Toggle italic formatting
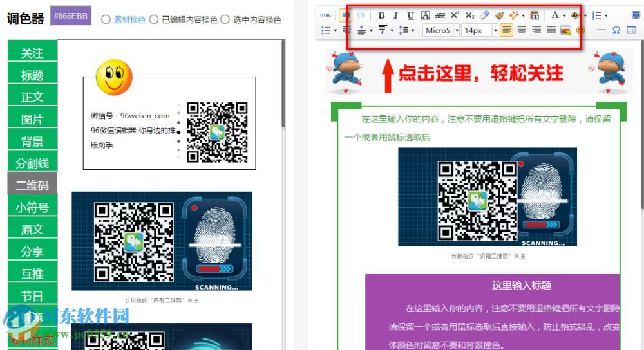644x350 pixels. tap(395, 15)
